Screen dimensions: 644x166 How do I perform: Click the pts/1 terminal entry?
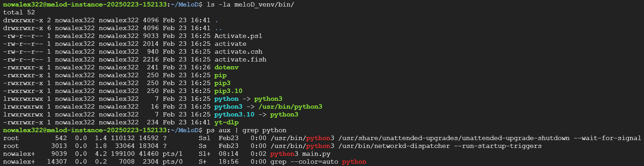point(172,154)
